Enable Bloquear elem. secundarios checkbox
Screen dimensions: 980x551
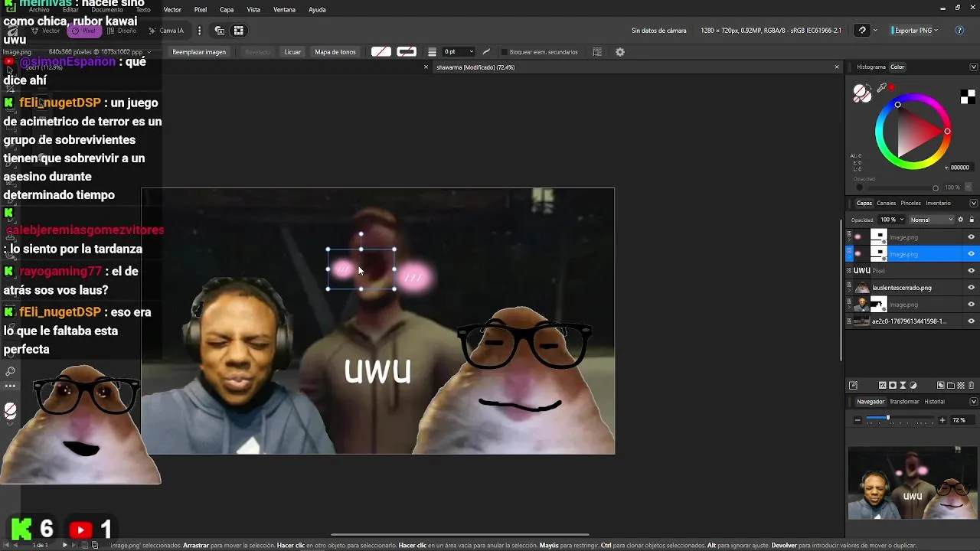tap(504, 52)
